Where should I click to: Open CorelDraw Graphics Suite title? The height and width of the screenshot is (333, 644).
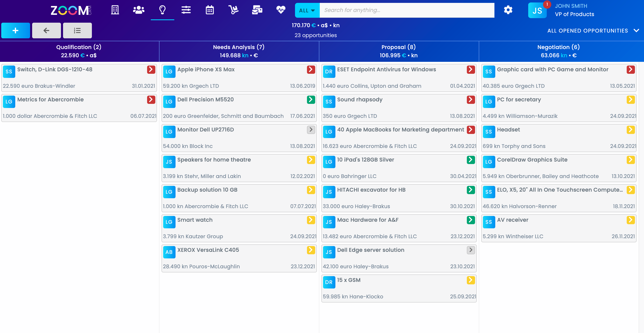[x=532, y=160]
